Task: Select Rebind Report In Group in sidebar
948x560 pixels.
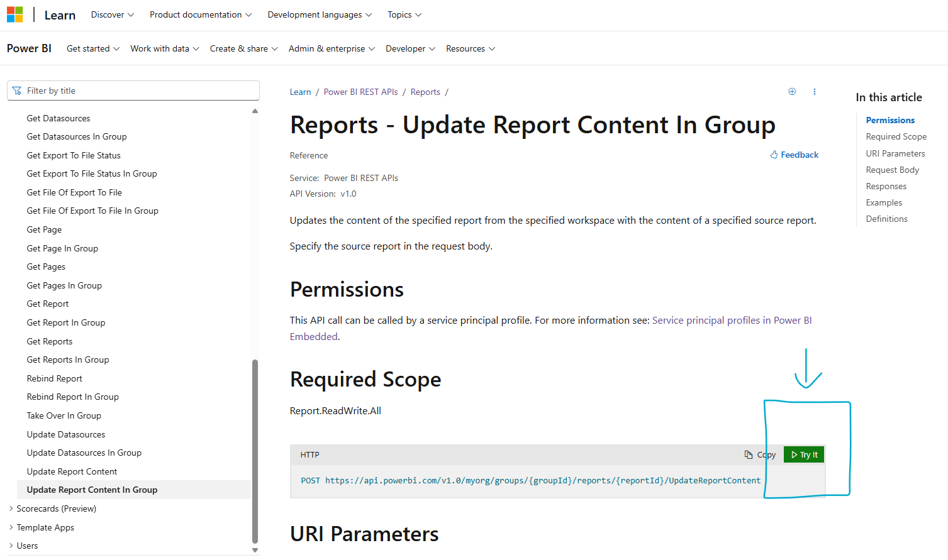Action: (73, 397)
